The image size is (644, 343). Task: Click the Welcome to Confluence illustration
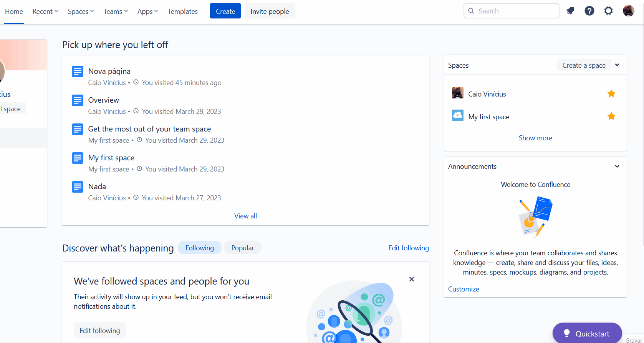535,217
